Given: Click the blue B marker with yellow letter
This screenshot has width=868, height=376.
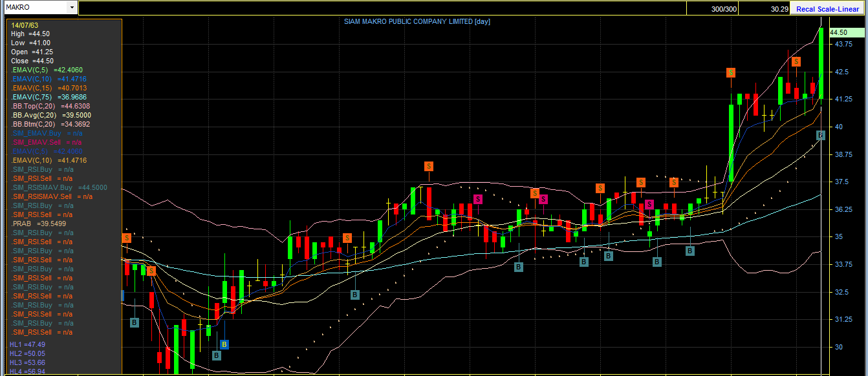Looking at the screenshot, I should tap(224, 344).
